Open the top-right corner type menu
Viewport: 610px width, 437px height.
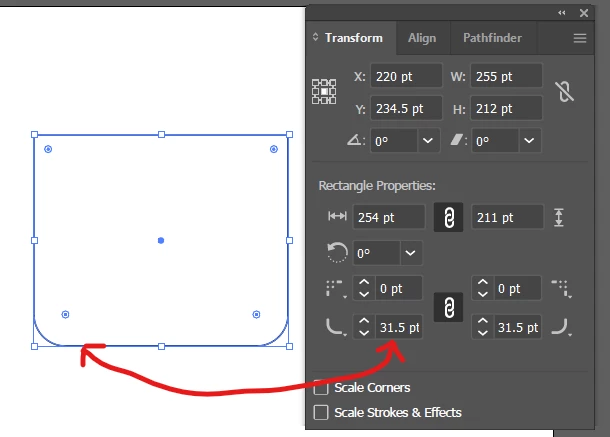[x=561, y=289]
